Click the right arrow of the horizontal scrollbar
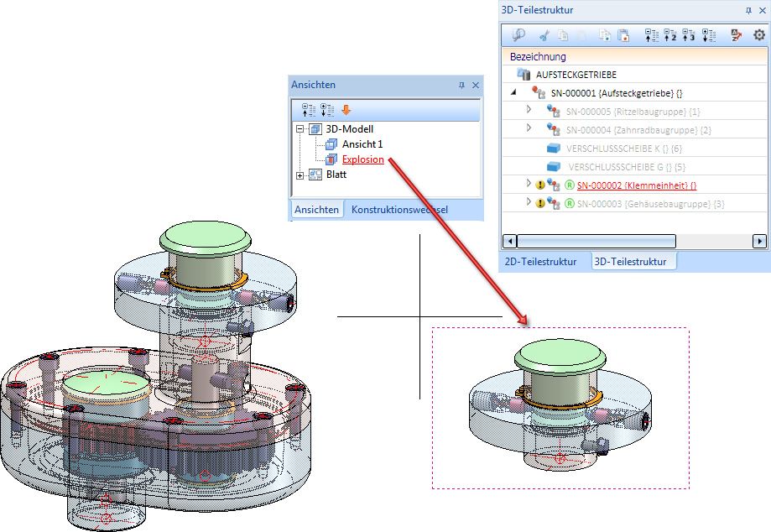Screen dimensions: 771x532 coord(759,241)
